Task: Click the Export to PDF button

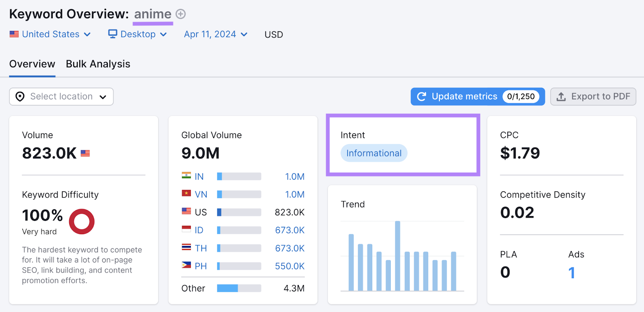Action: (593, 97)
